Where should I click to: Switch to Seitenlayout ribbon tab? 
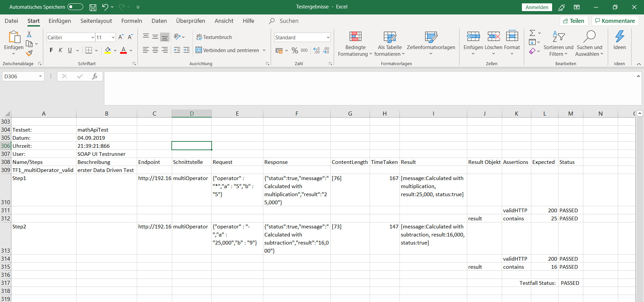96,21
